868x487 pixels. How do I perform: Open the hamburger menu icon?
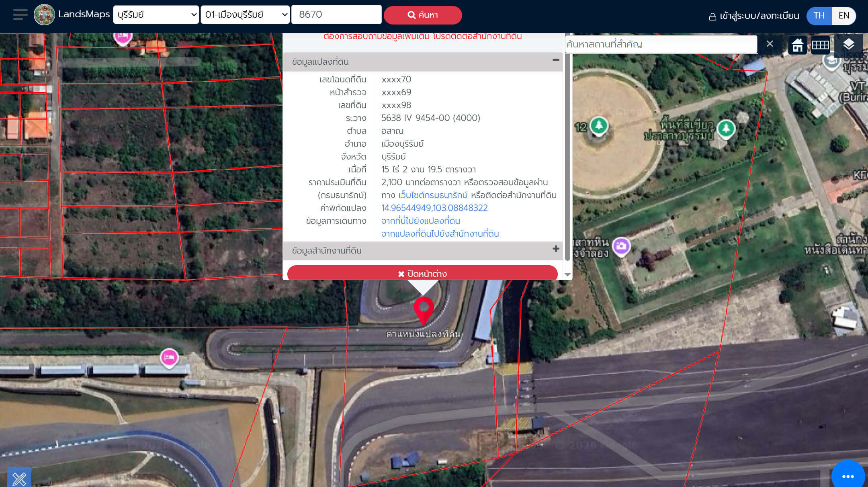(x=20, y=15)
